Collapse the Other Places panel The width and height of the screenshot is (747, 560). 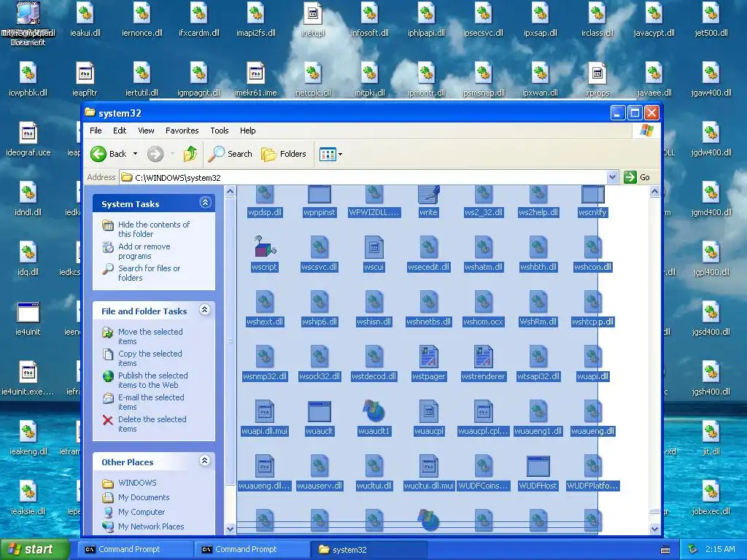pyautogui.click(x=205, y=461)
